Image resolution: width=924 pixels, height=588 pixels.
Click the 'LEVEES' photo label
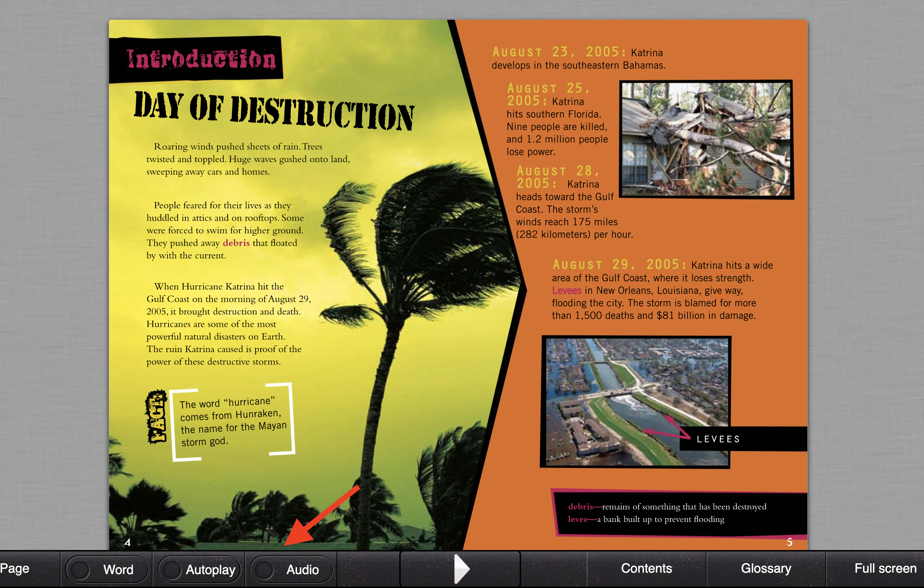point(718,439)
